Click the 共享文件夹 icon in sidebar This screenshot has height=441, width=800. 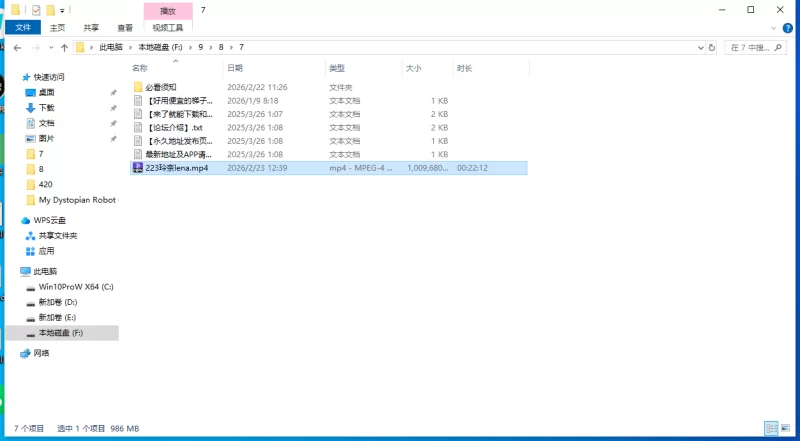pyautogui.click(x=30, y=236)
